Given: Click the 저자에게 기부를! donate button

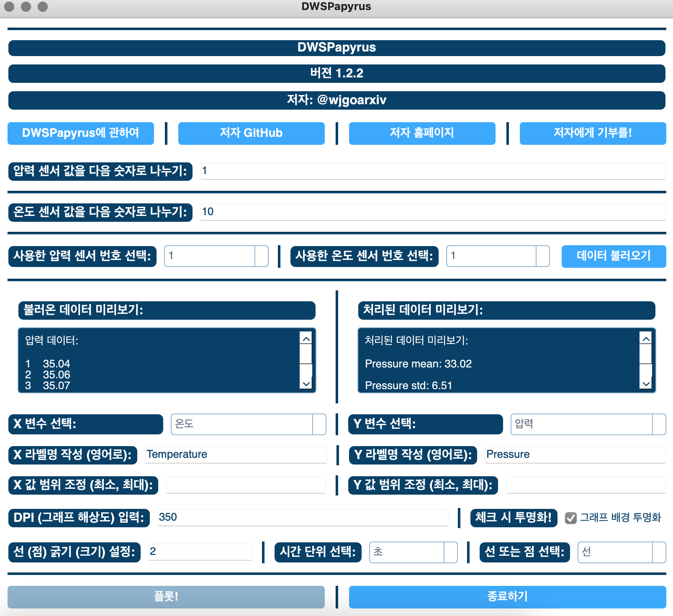Looking at the screenshot, I should 593,133.
